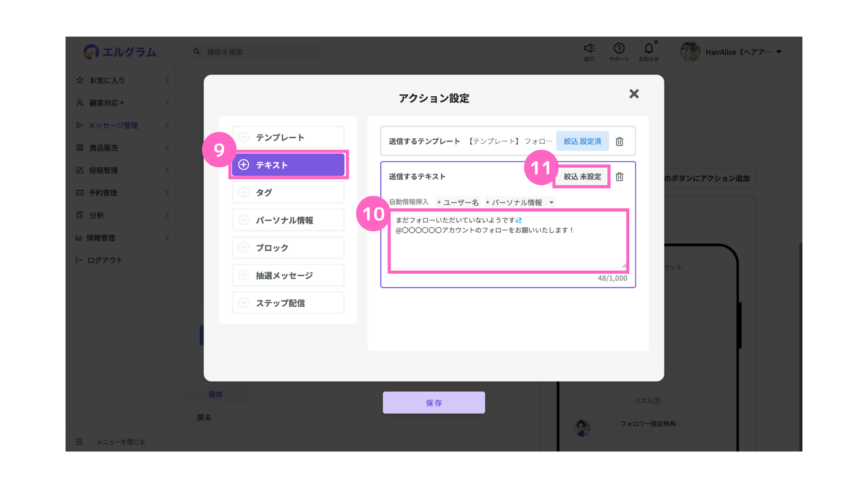Screen dimensions: 868x488
Task: Click the shop icon beside 商品販売
Action: click(80, 148)
